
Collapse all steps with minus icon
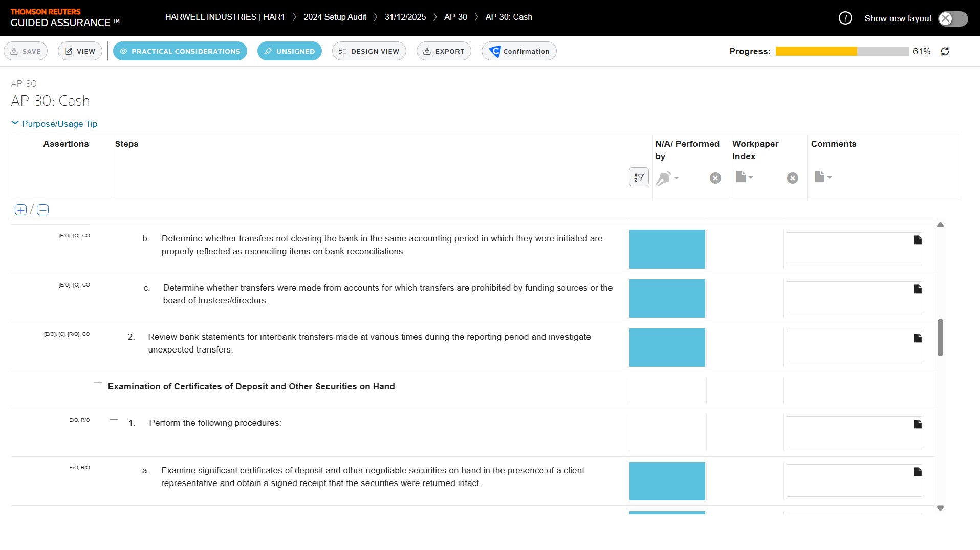tap(43, 210)
